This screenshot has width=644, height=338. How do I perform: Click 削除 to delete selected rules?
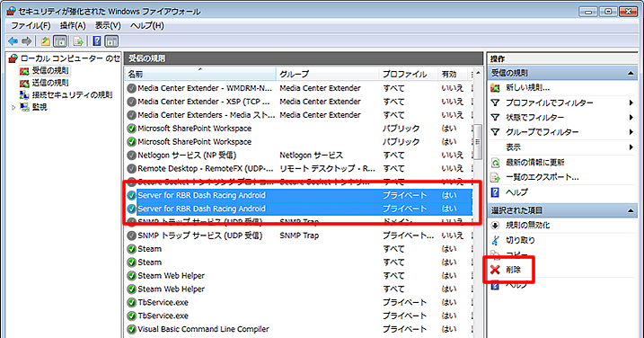click(x=514, y=270)
